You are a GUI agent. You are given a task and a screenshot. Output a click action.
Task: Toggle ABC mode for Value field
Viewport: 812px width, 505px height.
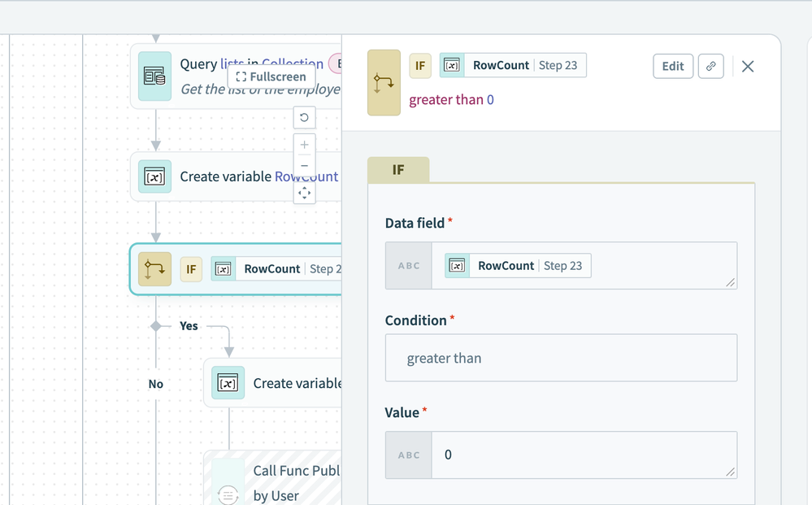pyautogui.click(x=409, y=455)
